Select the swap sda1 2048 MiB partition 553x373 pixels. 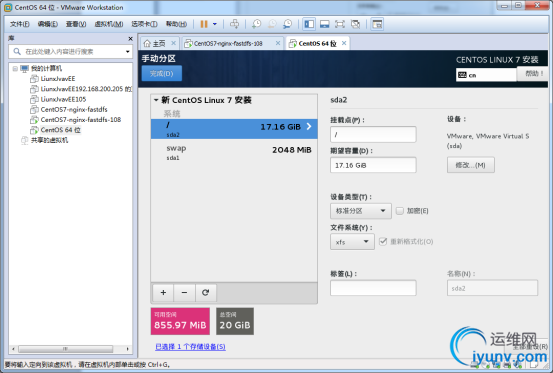click(234, 152)
